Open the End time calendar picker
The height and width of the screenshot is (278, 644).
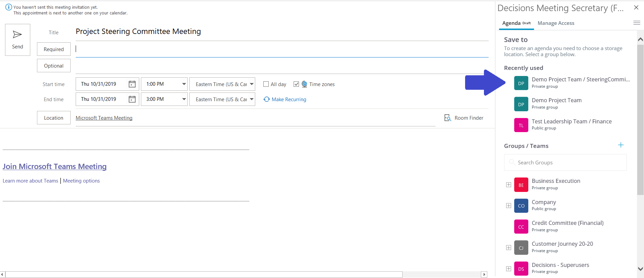[132, 99]
